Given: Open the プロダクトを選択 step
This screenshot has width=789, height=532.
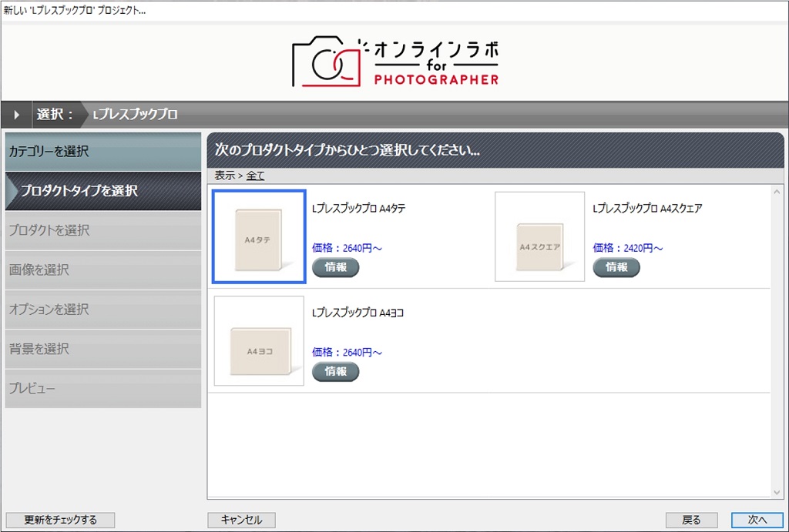Looking at the screenshot, I should click(103, 230).
